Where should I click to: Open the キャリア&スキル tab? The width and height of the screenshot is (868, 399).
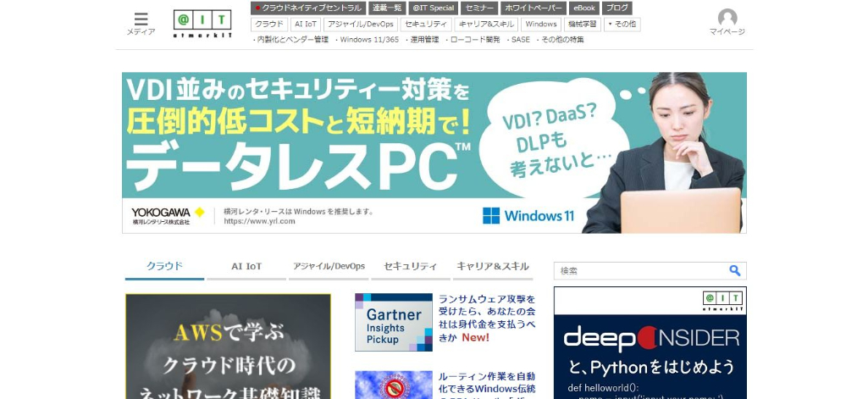493,266
